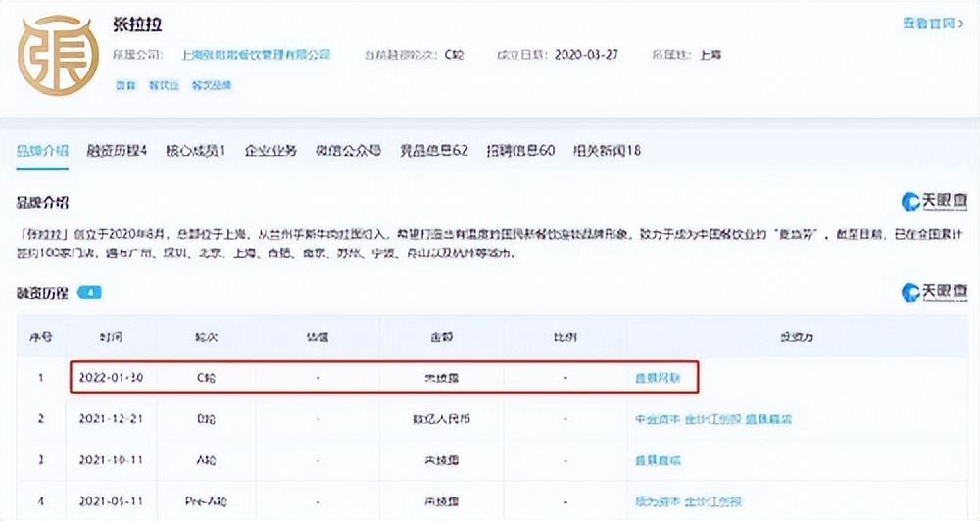Click the 品牌介绍 section heading above the description
The width and height of the screenshot is (980, 521).
click(x=42, y=203)
